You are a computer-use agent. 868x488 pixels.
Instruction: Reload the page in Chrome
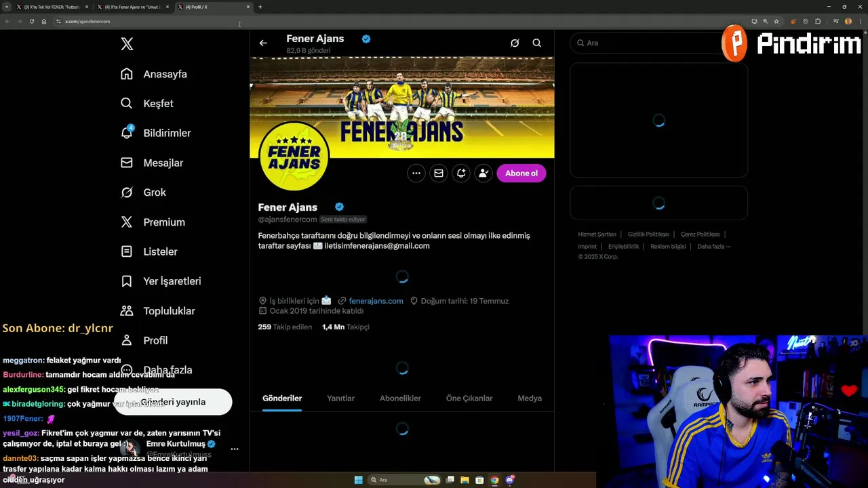(x=31, y=21)
